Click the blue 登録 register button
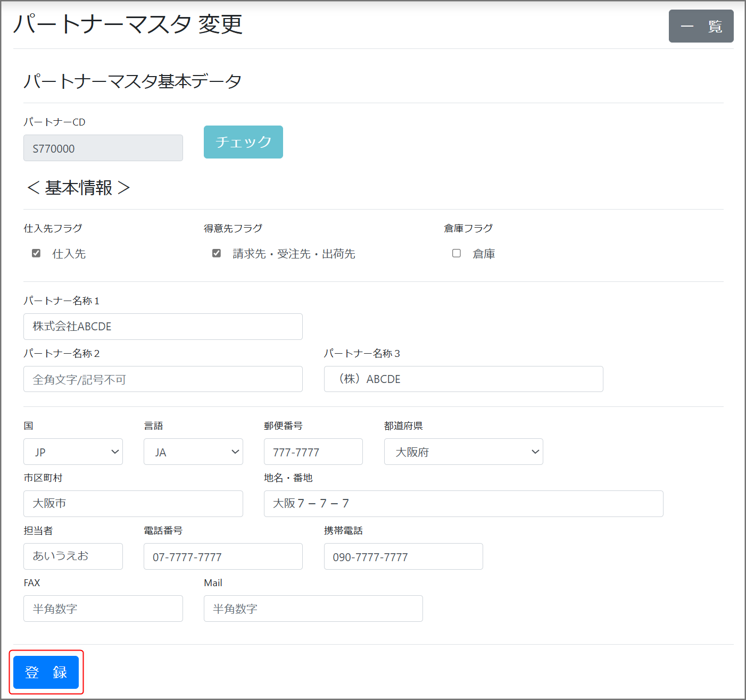The image size is (746, 700). coord(46,672)
